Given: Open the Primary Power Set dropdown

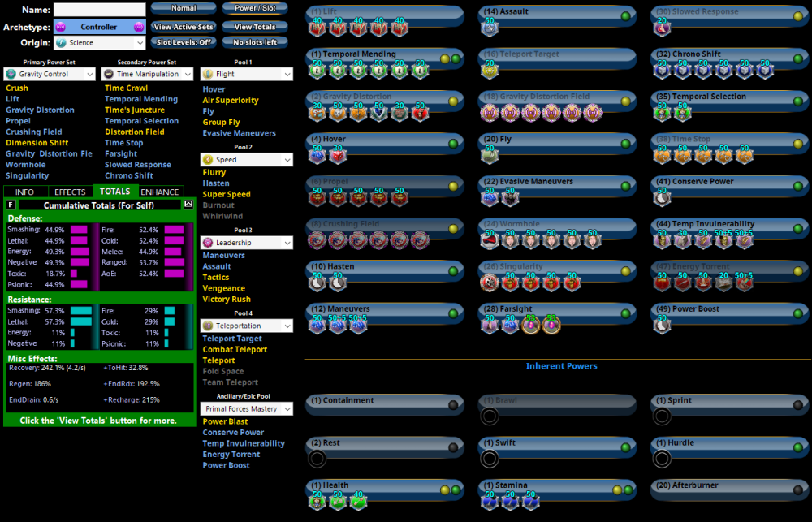Looking at the screenshot, I should coord(50,74).
